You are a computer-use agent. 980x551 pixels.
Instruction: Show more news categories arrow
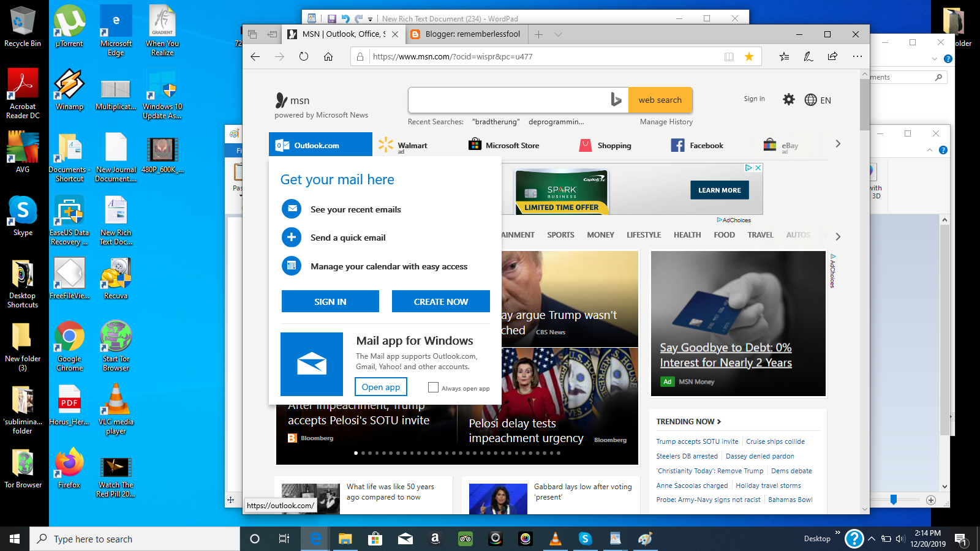[838, 236]
